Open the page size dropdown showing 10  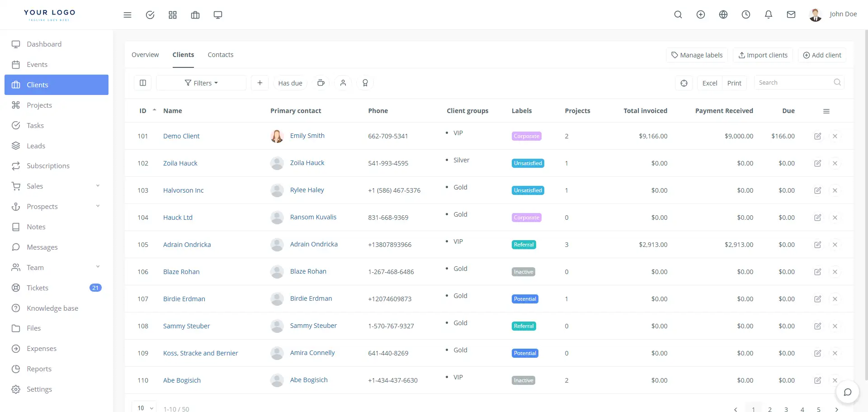144,408
